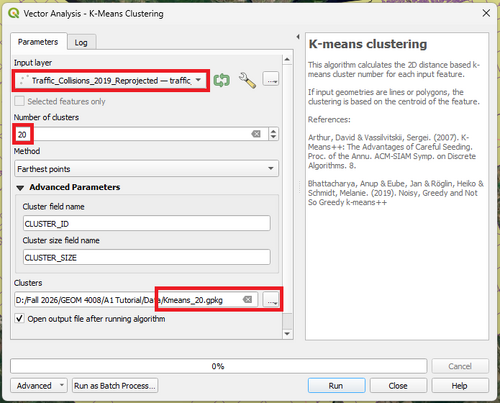Click the Cluster size field name input
This screenshot has height=403, width=500.
(x=147, y=257)
